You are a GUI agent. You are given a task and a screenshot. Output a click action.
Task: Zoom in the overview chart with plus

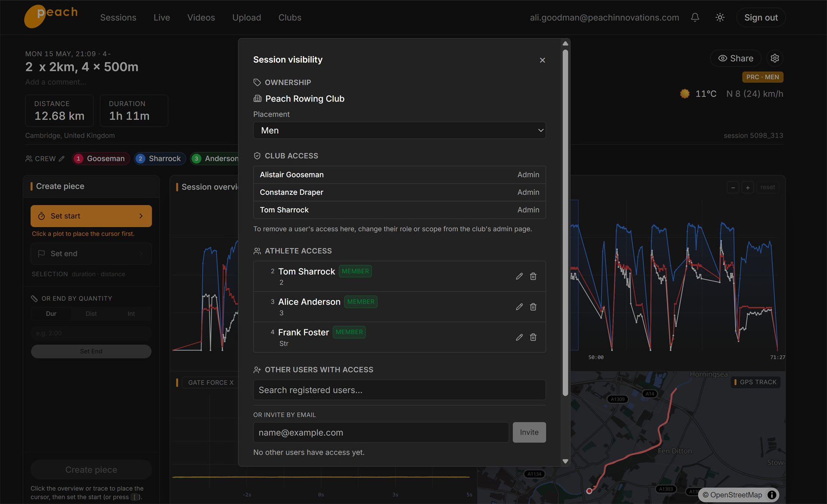[748, 188]
